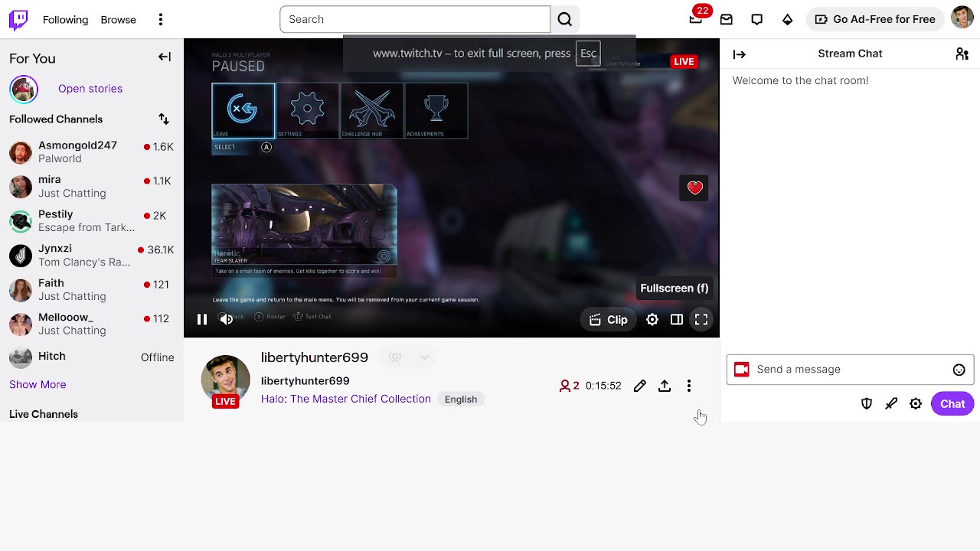Open the user profile avatar menu
Image resolution: width=980 pixels, height=551 pixels.
pos(962,18)
